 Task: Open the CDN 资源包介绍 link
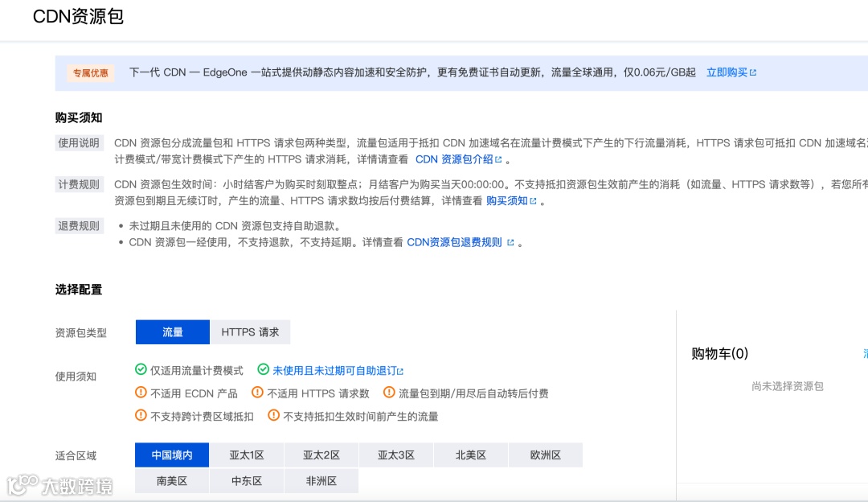(454, 159)
